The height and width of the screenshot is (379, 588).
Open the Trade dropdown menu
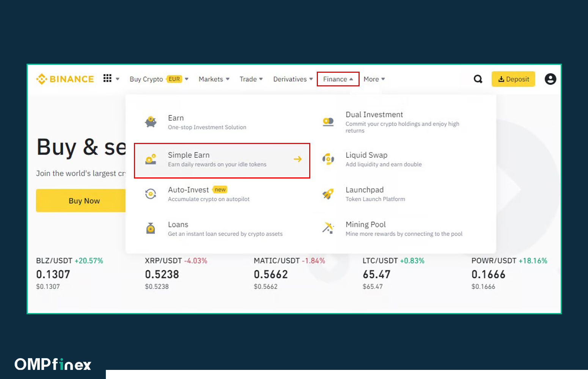point(251,79)
